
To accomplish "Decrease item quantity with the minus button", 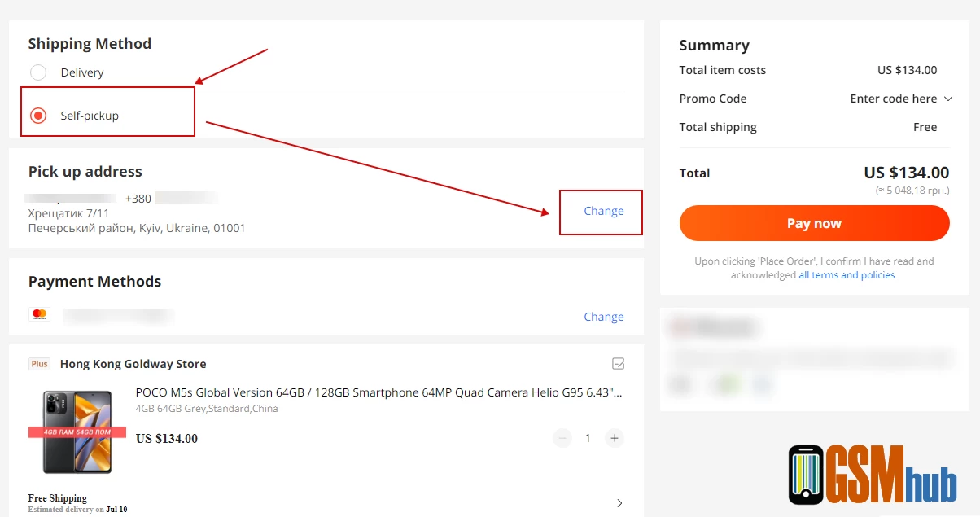I will pyautogui.click(x=562, y=438).
